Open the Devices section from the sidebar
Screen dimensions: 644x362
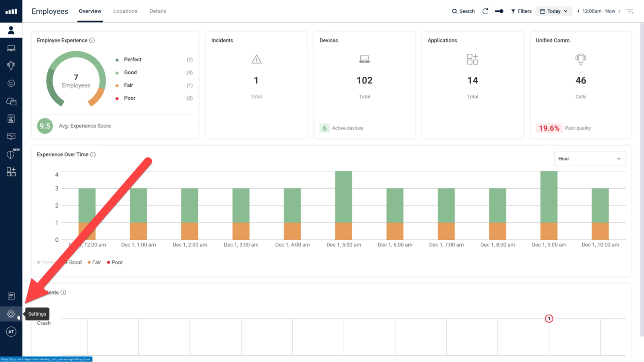11,47
